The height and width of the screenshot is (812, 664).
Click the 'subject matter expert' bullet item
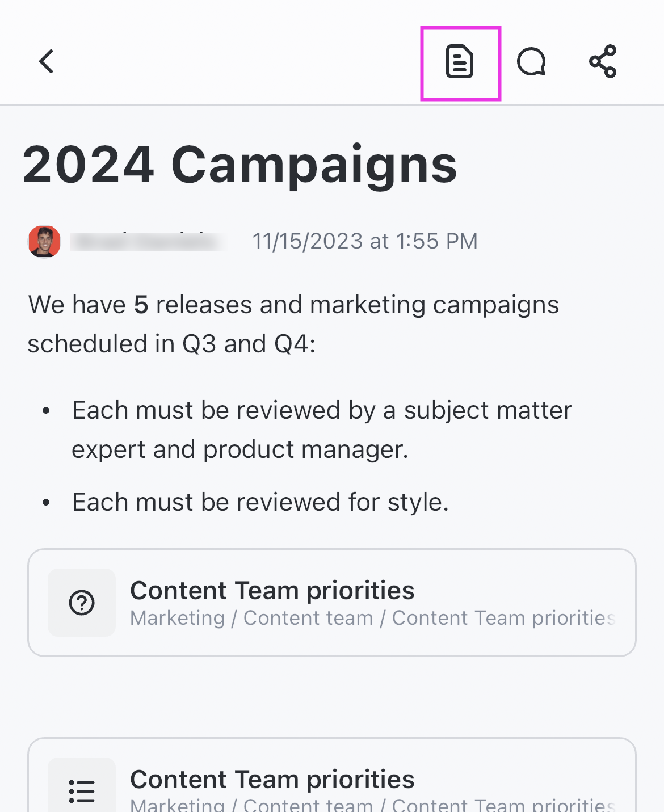click(x=322, y=410)
